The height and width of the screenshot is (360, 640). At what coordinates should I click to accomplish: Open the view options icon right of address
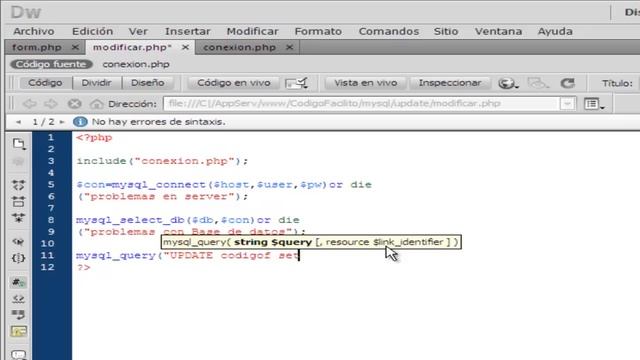(594, 104)
